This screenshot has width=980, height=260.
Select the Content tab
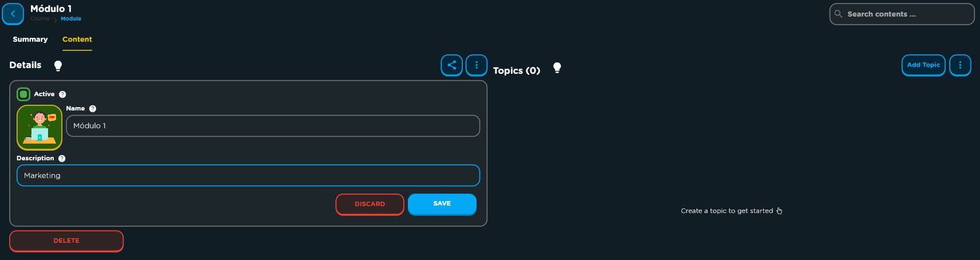click(x=77, y=40)
